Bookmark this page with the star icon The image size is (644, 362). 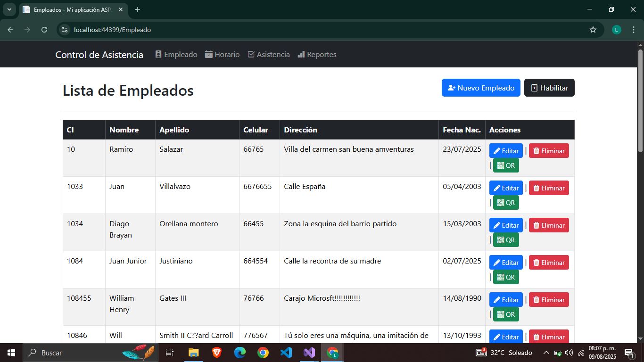593,30
